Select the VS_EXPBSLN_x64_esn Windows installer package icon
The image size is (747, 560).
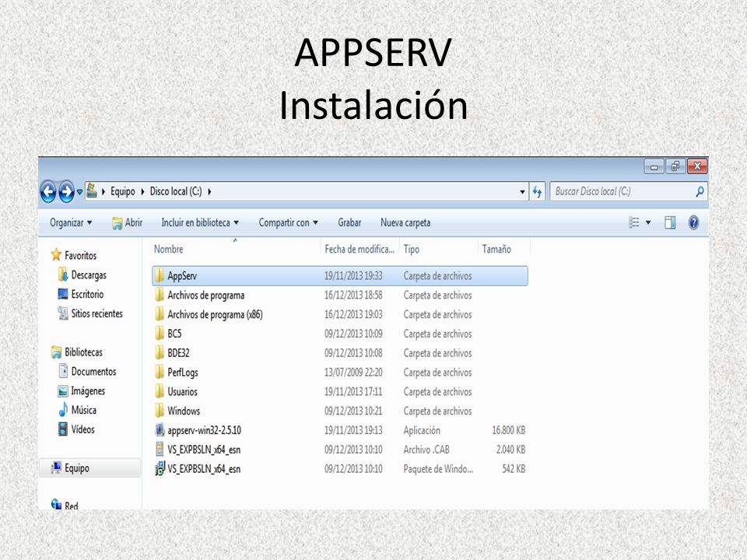tap(160, 468)
